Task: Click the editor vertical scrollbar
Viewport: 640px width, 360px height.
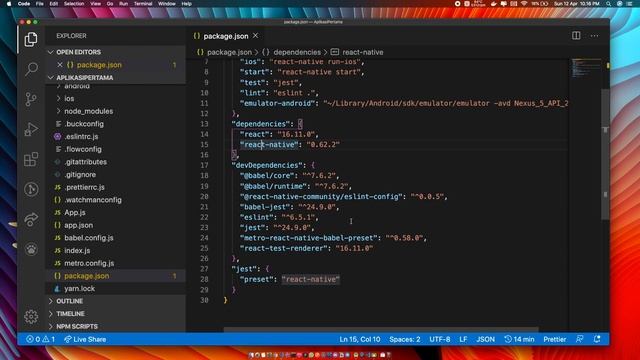Action: pyautogui.click(x=605, y=154)
